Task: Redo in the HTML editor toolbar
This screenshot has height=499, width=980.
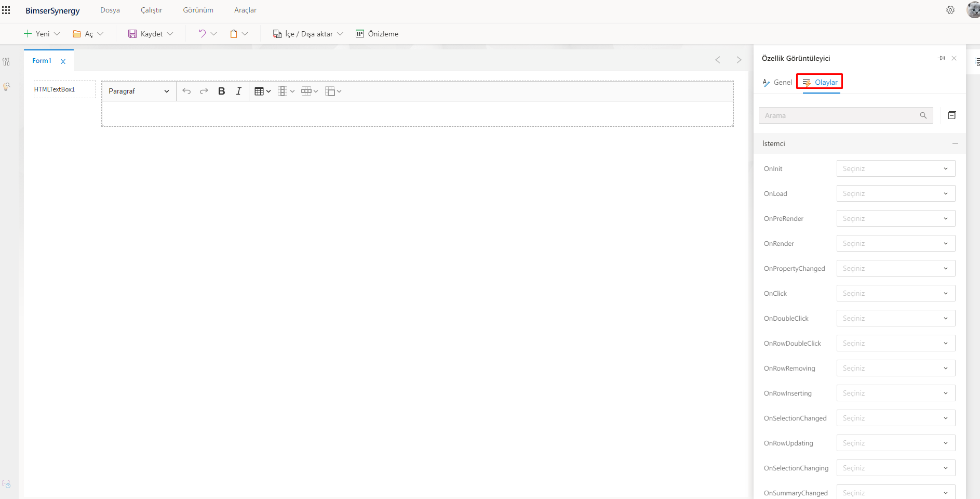Action: pos(204,91)
